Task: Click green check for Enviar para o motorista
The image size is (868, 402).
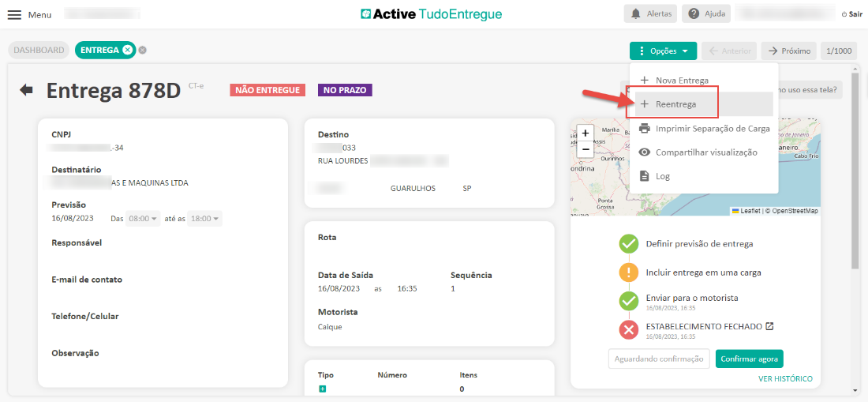Action: pos(628,301)
